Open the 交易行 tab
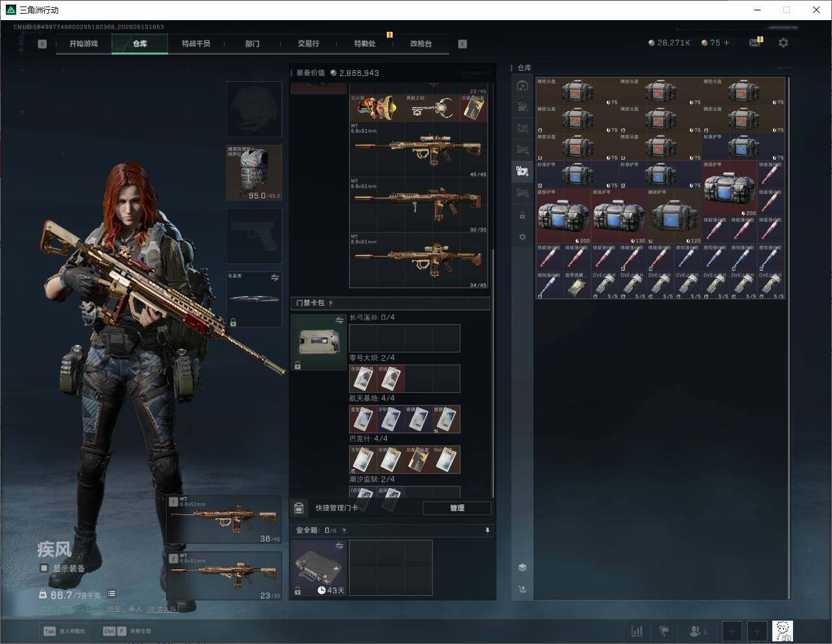The image size is (832, 644). point(308,43)
